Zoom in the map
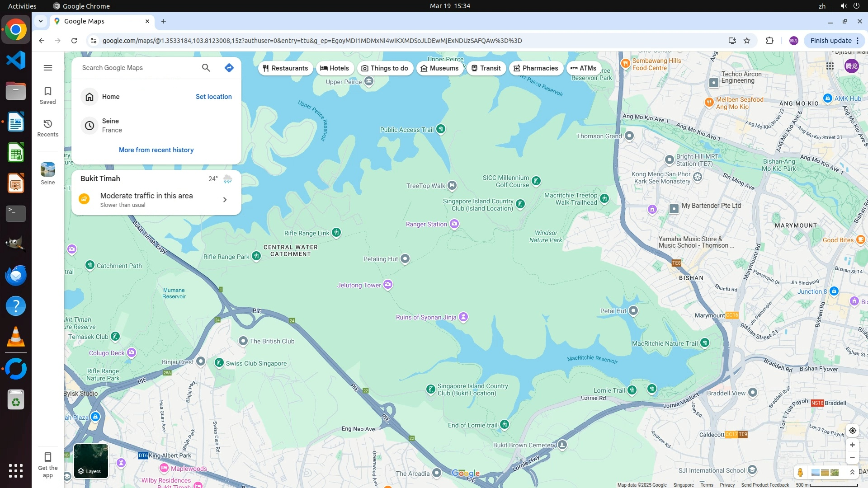This screenshot has height=488, width=868. (x=852, y=445)
